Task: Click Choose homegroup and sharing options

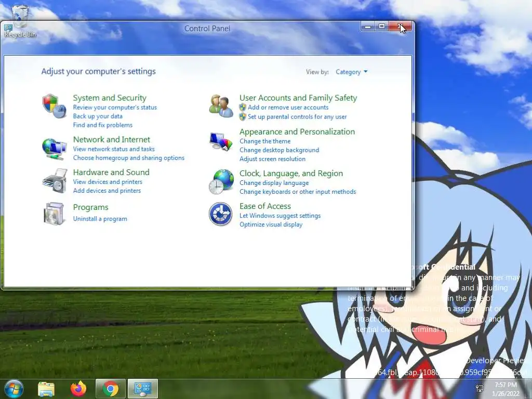Action: pyautogui.click(x=129, y=158)
